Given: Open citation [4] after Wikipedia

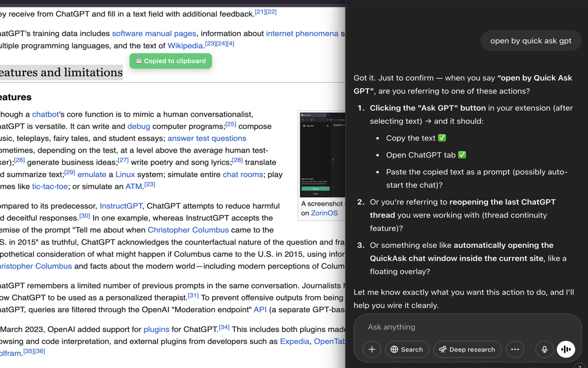Looking at the screenshot, I should 231,43.
